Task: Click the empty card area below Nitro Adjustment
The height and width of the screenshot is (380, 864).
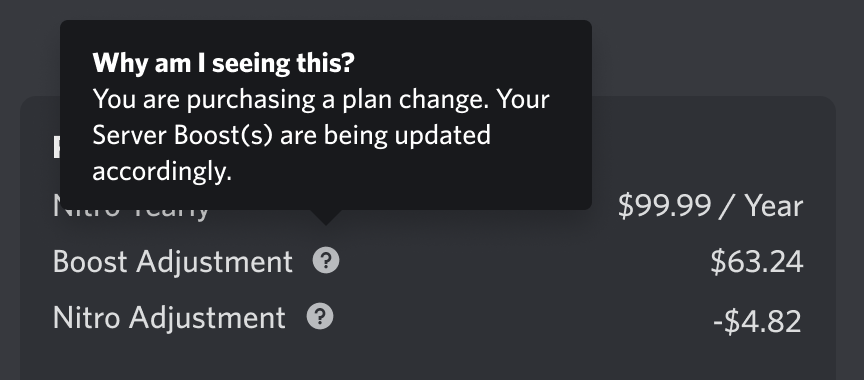Action: (x=428, y=359)
